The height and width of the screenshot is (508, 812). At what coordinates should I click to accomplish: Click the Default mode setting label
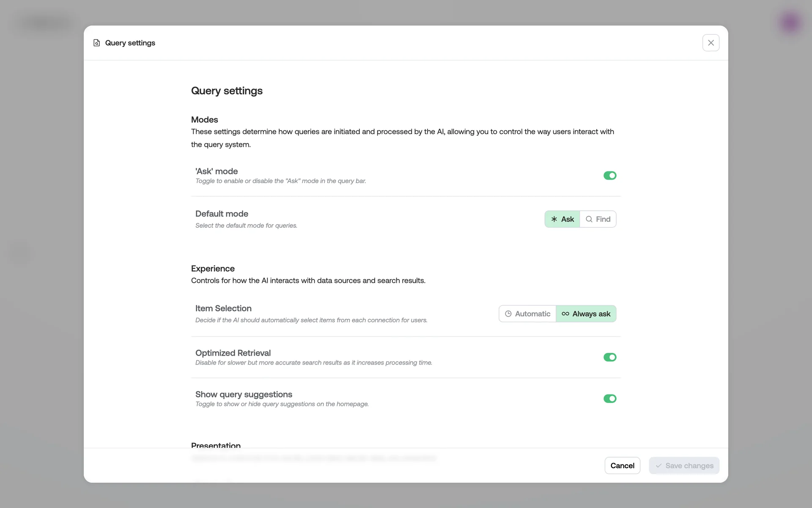point(222,214)
